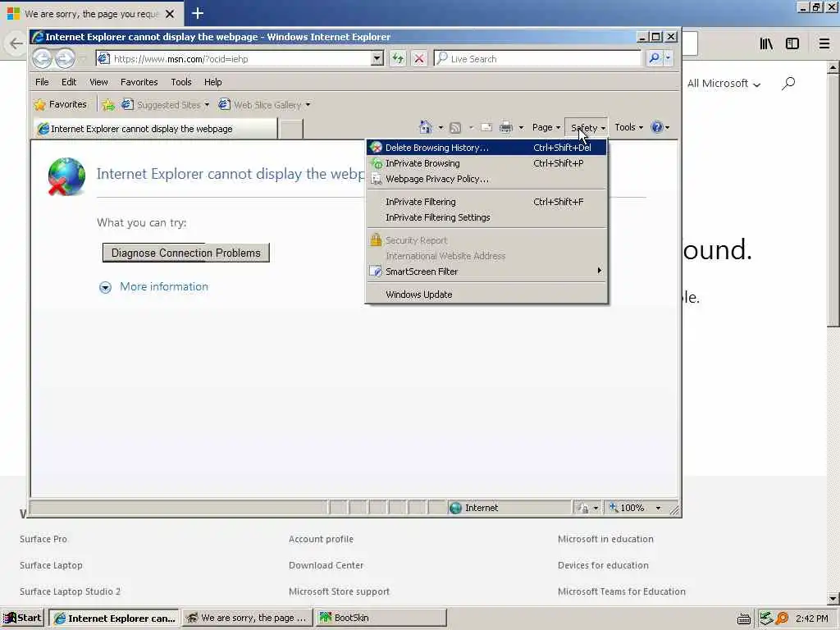
Task: Open the Surface Pro footer link
Action: coord(43,539)
